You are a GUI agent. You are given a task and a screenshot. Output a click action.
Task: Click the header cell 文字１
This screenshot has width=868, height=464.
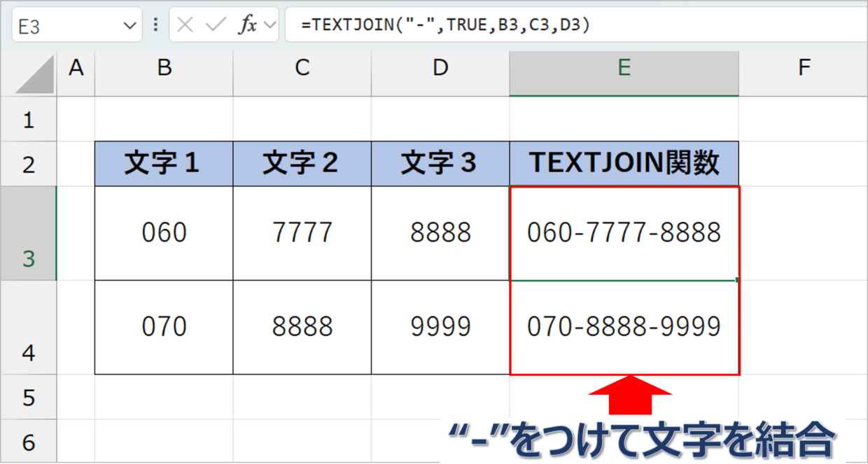164,164
